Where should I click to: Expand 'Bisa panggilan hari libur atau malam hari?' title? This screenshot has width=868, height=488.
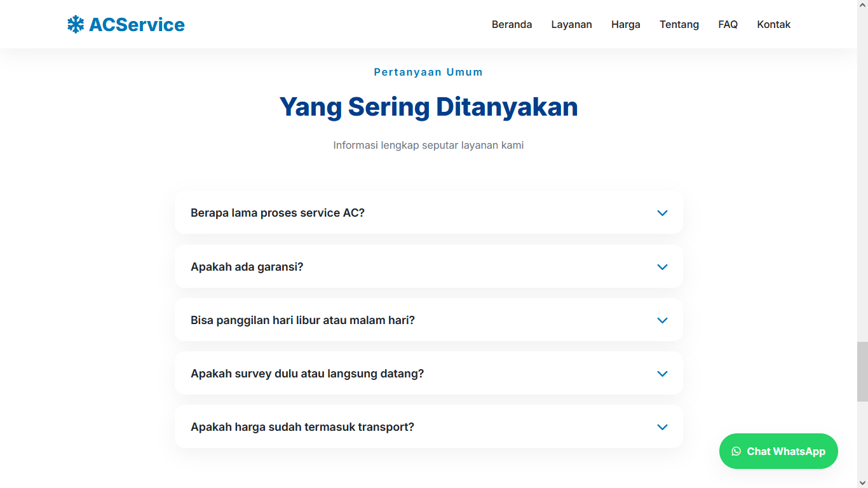[x=302, y=320]
